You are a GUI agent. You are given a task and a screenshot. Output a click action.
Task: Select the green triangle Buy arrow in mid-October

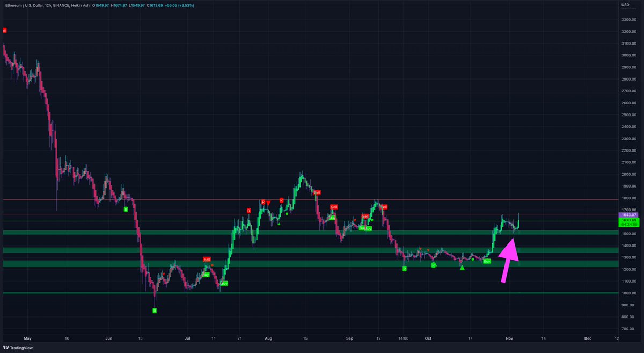pyautogui.click(x=462, y=268)
